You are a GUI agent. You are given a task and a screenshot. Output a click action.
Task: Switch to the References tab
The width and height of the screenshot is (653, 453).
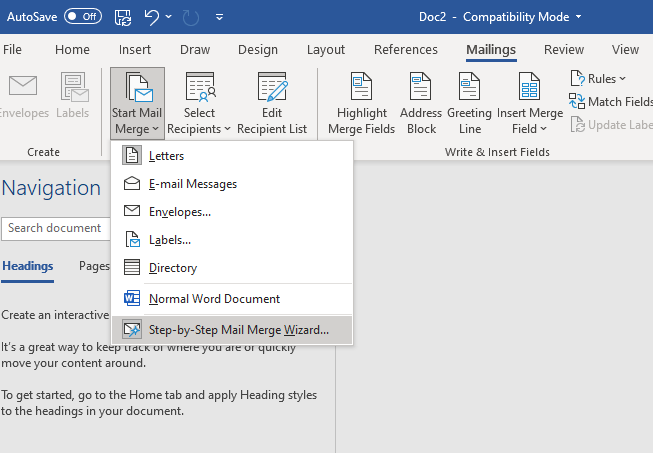405,50
